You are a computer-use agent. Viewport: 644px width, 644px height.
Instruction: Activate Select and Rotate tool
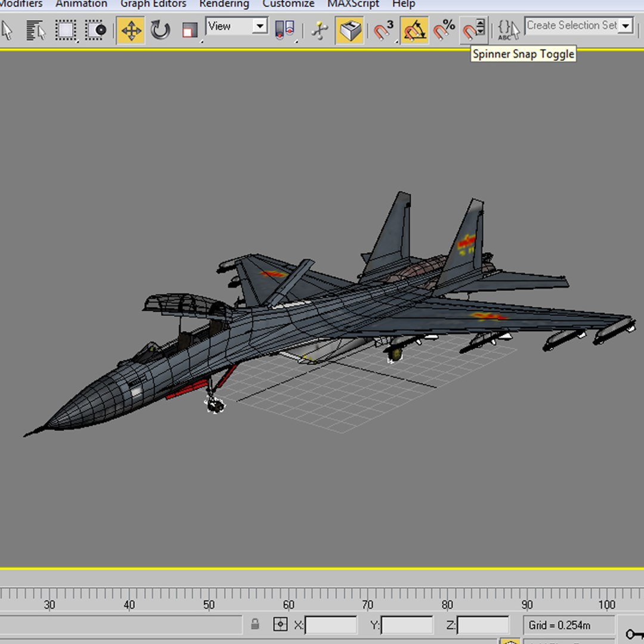coord(160,30)
